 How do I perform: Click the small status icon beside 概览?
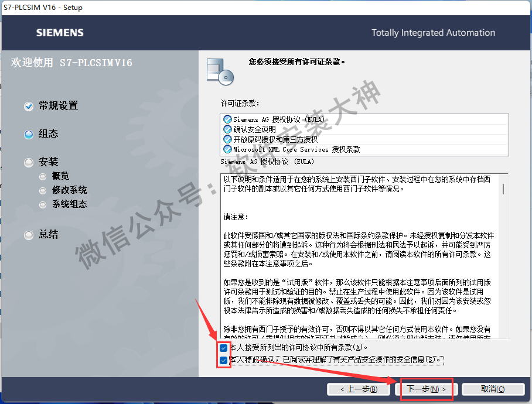click(43, 177)
